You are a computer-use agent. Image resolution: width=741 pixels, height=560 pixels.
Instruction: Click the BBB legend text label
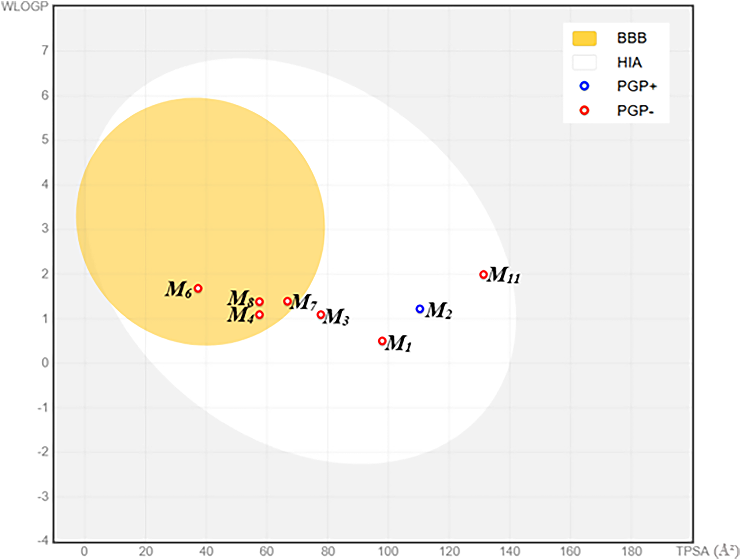(631, 38)
